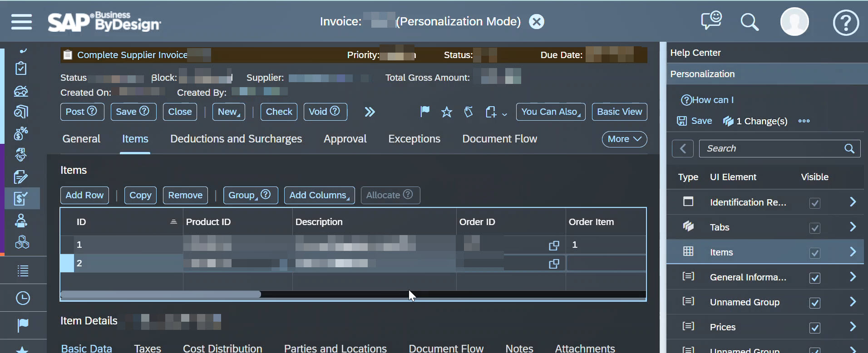The width and height of the screenshot is (868, 353).
Task: Expand Items element details
Action: click(x=853, y=252)
